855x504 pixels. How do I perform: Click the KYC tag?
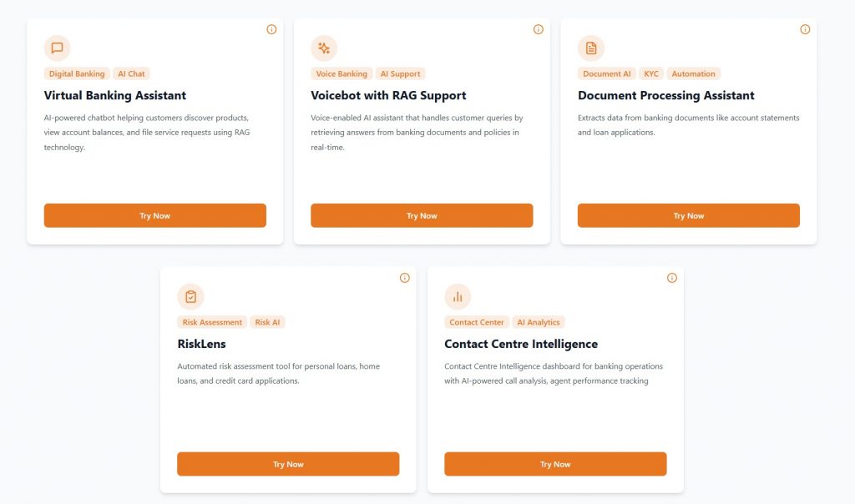651,74
